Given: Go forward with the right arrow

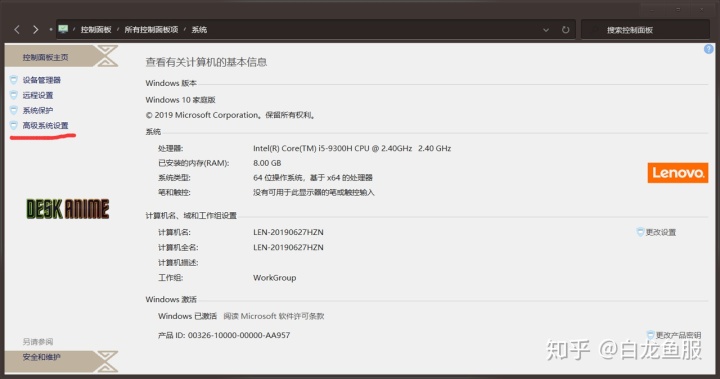Looking at the screenshot, I should (35, 30).
